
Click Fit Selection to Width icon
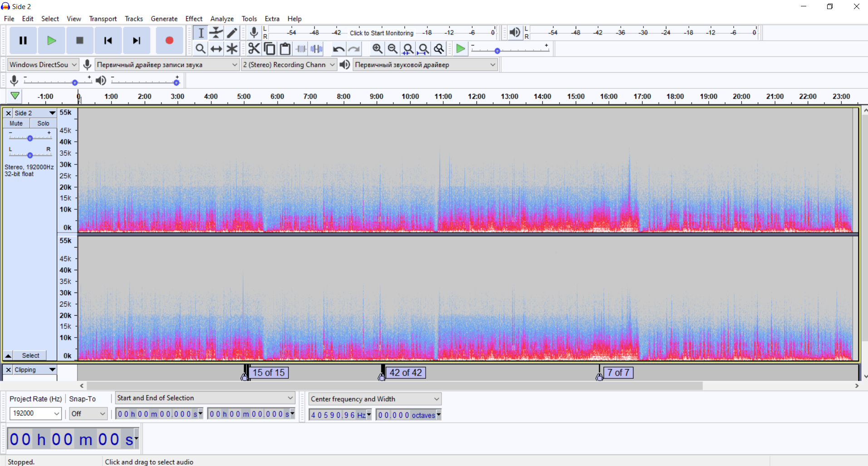point(408,49)
